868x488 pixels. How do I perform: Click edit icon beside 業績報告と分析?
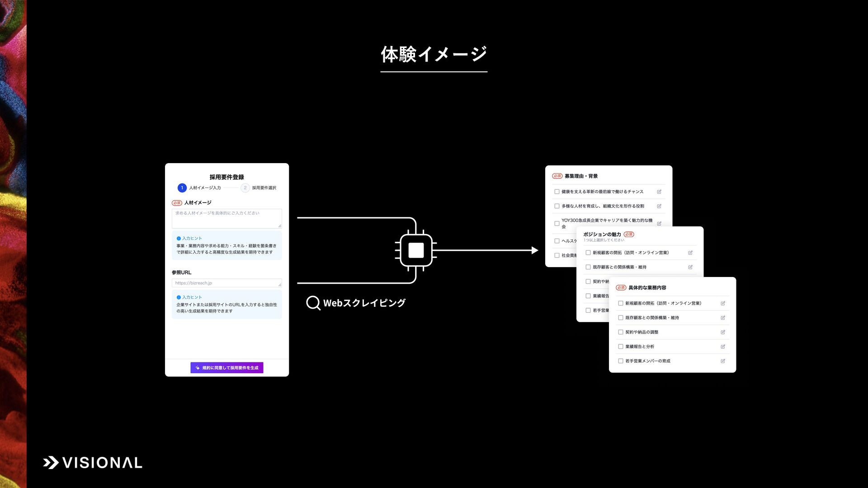coord(723,347)
